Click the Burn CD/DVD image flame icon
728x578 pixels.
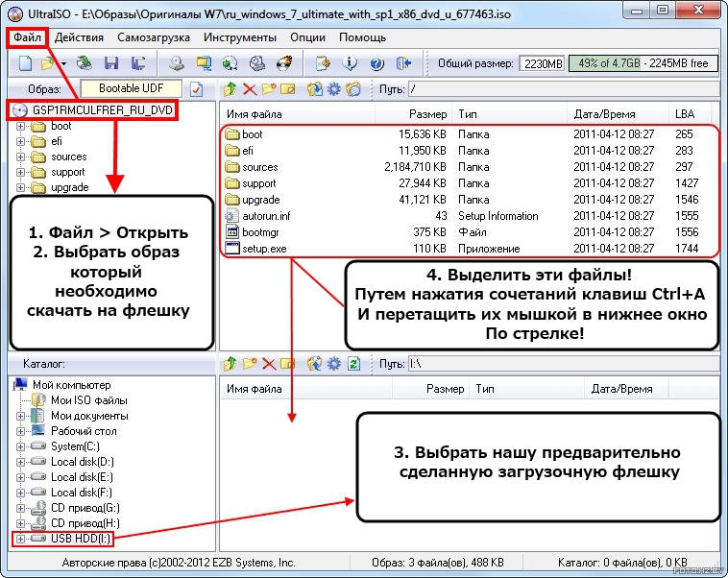[x=284, y=63]
